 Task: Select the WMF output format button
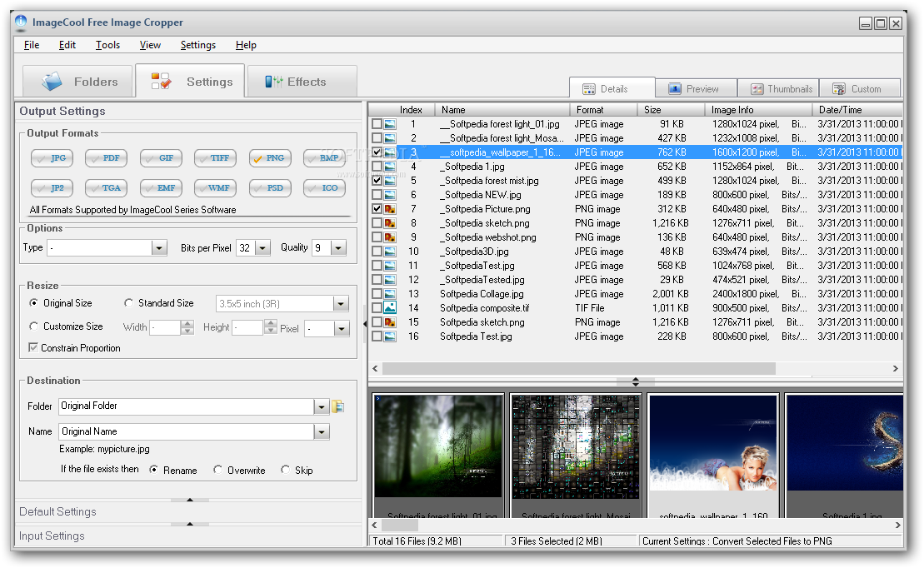point(215,188)
